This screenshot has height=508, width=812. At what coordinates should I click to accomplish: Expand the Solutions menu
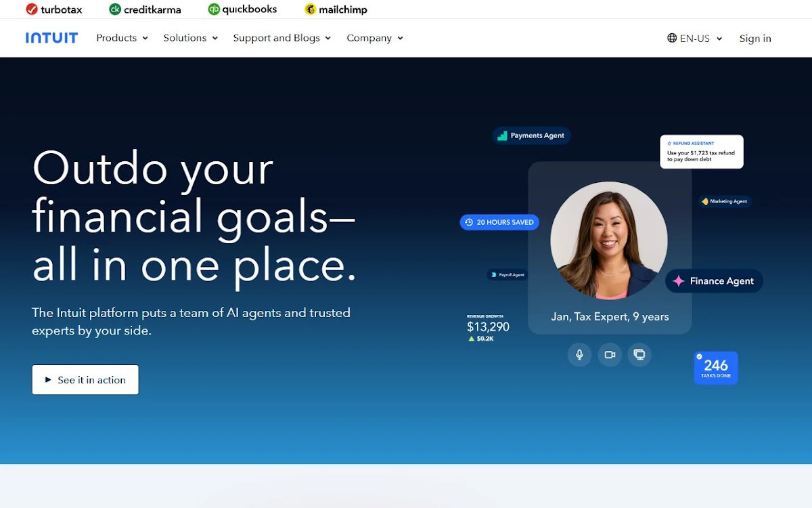pyautogui.click(x=190, y=38)
